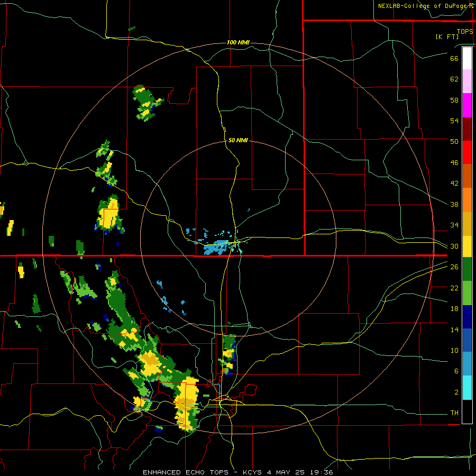Choose the legend value 10
Image resolution: width=476 pixels, height=476 pixels.
(x=454, y=350)
